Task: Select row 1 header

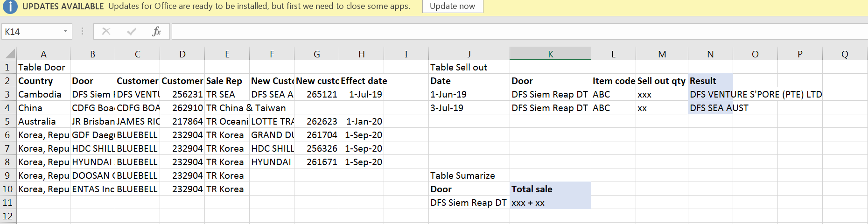Action: (x=8, y=67)
